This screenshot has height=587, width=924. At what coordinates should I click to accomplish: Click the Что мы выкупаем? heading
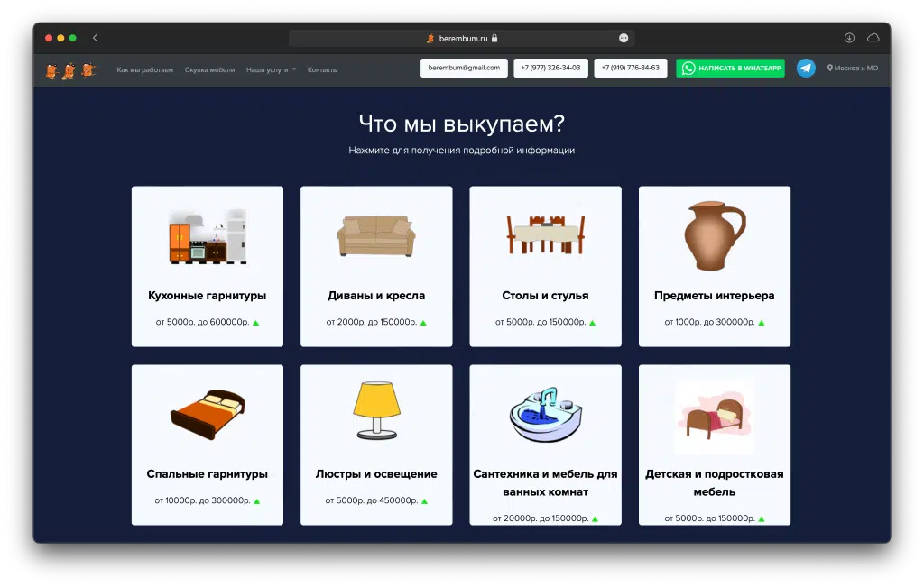click(462, 124)
